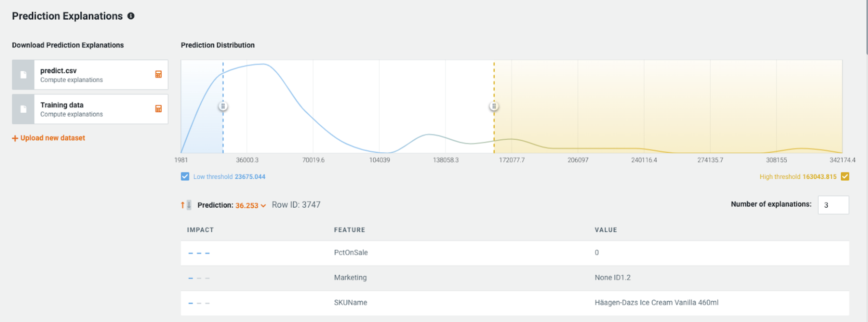
Task: Click calculator icon for Training data
Action: (x=158, y=109)
